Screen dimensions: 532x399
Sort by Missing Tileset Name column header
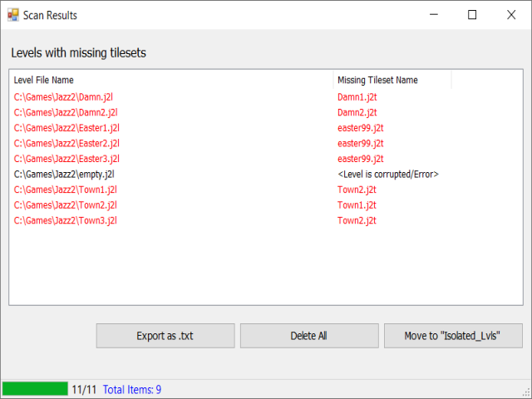(392, 80)
